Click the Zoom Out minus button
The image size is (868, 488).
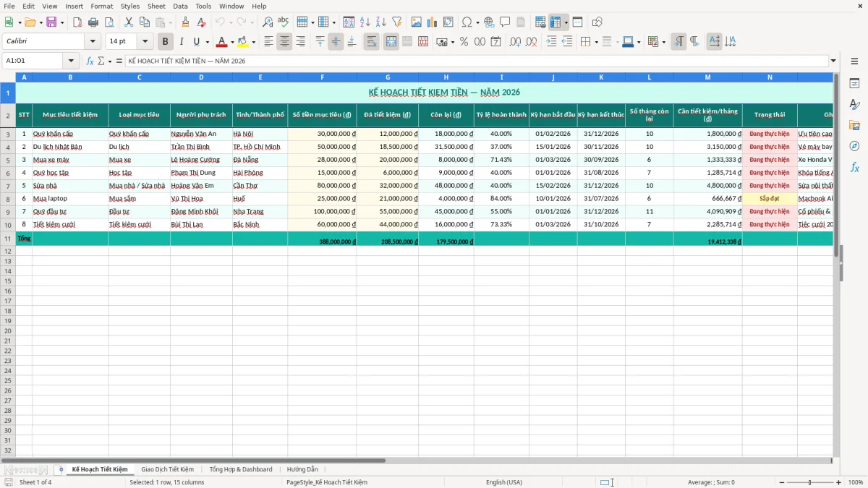(782, 482)
